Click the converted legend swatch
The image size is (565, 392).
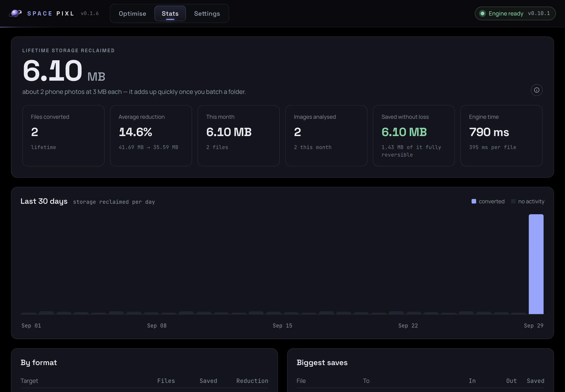474,201
